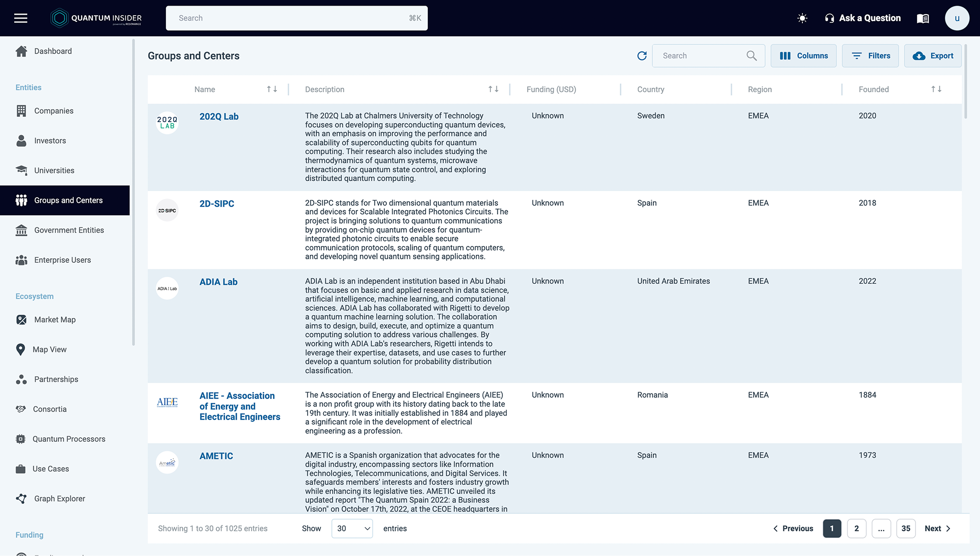Go to the Previous page
980x556 pixels.
click(793, 528)
